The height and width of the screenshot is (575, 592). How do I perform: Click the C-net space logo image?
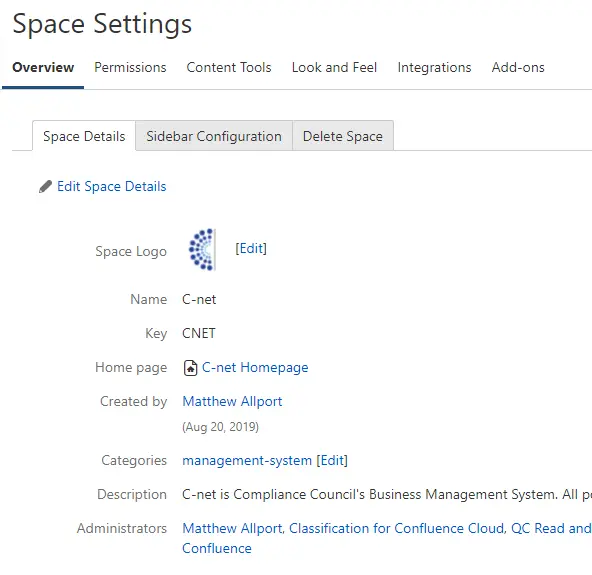coord(202,250)
